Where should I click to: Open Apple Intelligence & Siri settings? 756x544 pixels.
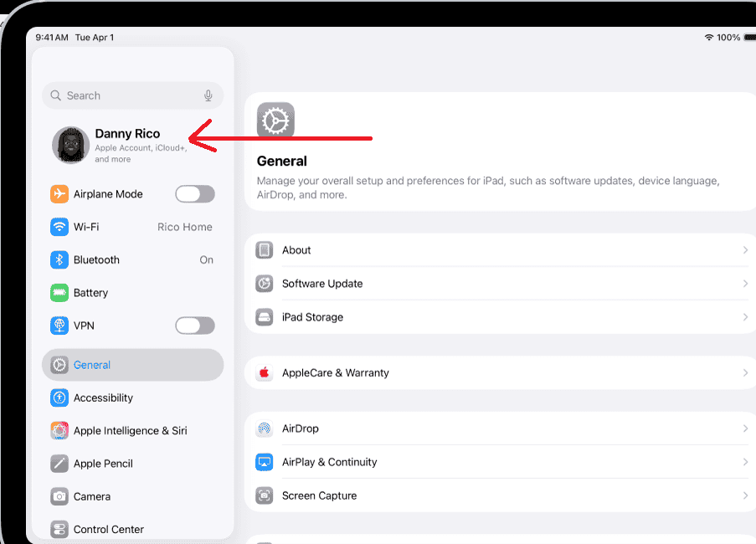132,430
